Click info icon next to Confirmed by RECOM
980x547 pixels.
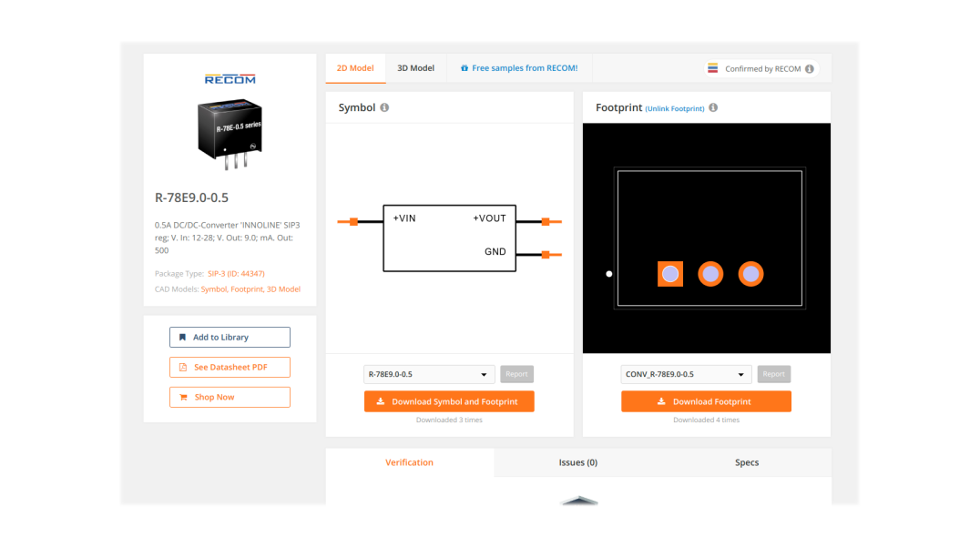coord(810,68)
